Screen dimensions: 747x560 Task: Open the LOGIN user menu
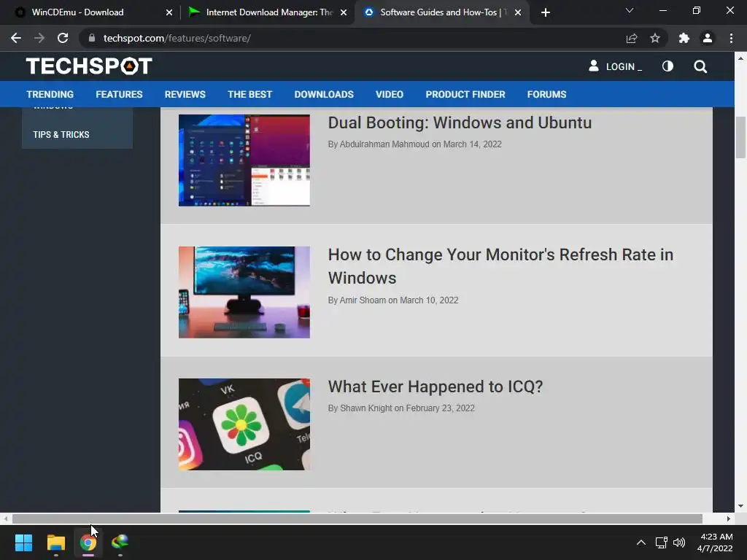[x=615, y=66]
